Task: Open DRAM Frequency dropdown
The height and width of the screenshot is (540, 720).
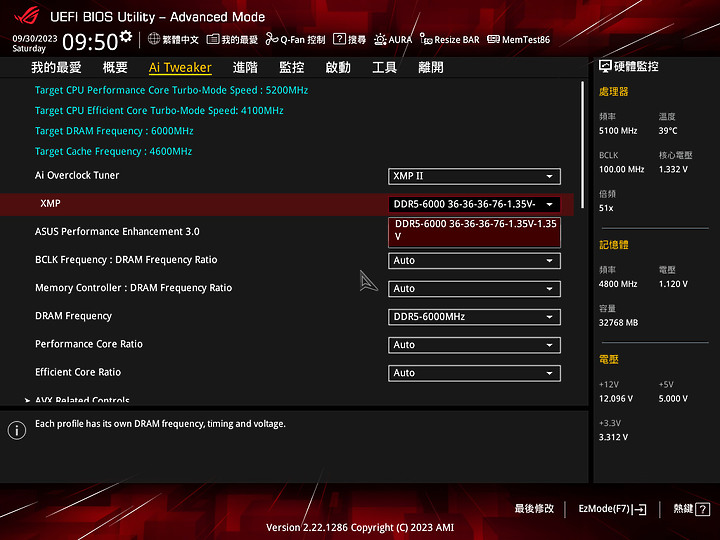Action: tap(474, 317)
